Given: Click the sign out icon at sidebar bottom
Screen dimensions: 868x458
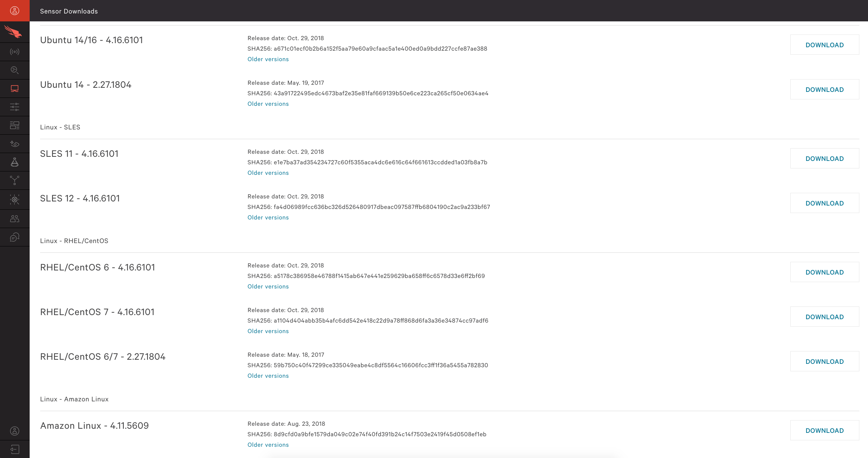Looking at the screenshot, I should [15, 449].
